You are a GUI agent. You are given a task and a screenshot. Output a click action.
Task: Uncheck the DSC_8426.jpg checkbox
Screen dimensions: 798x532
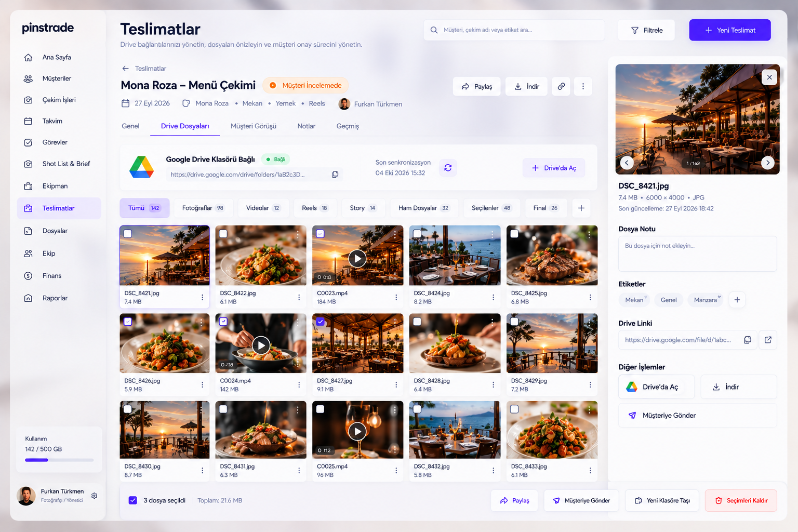pos(128,322)
